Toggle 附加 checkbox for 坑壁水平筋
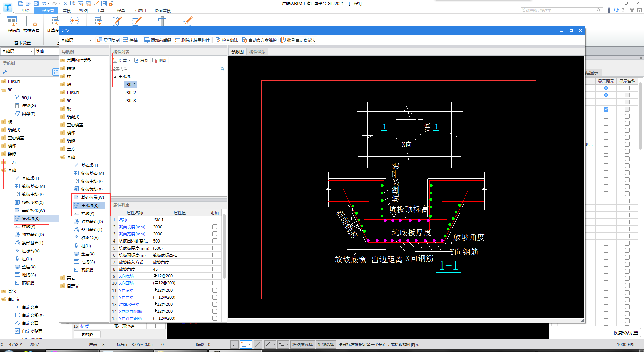 tap(215, 304)
